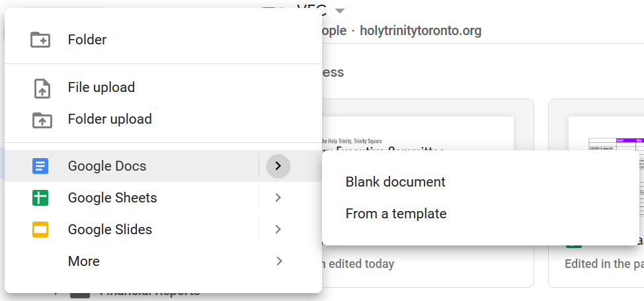
Task: Click the File upload icon
Action: point(42,88)
